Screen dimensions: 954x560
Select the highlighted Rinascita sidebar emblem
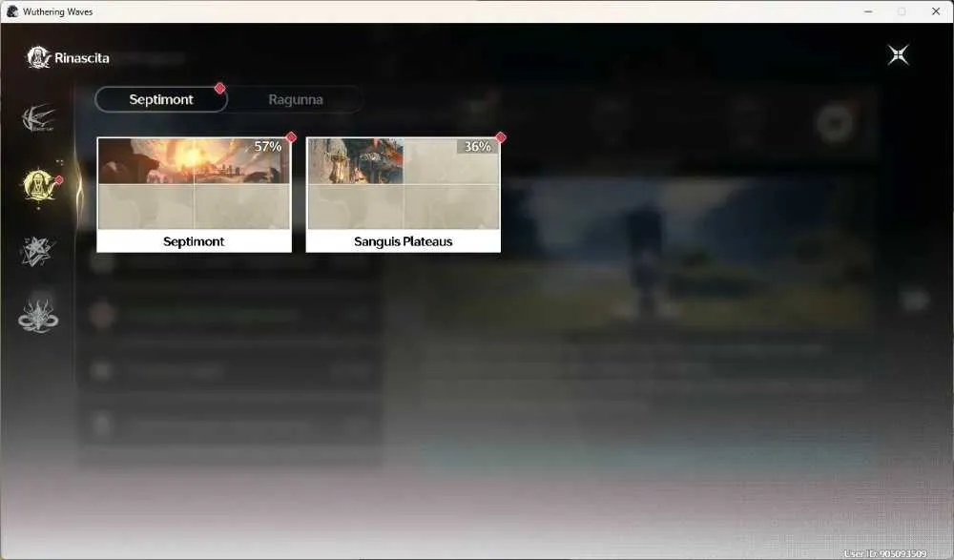[x=39, y=186]
